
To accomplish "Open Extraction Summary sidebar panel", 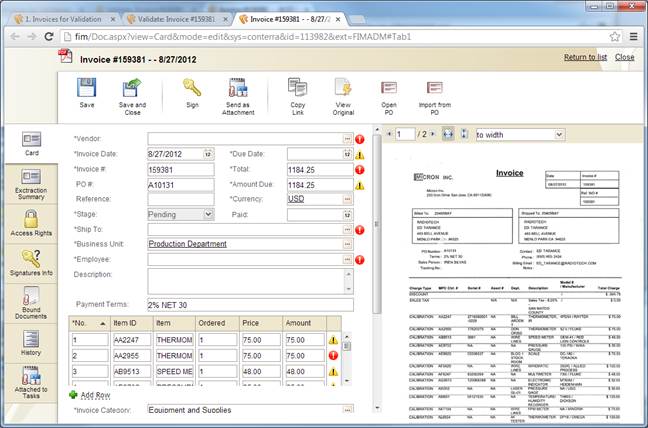I will pos(31,184).
